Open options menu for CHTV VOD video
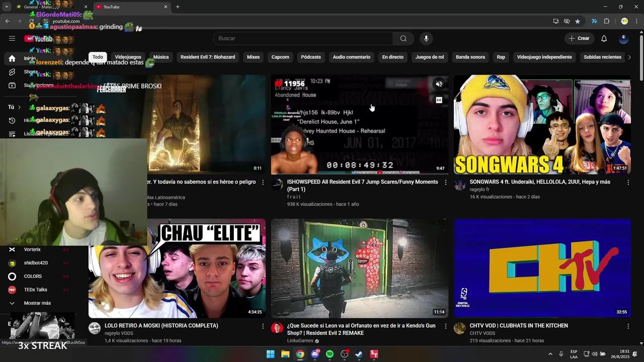 coord(628,326)
